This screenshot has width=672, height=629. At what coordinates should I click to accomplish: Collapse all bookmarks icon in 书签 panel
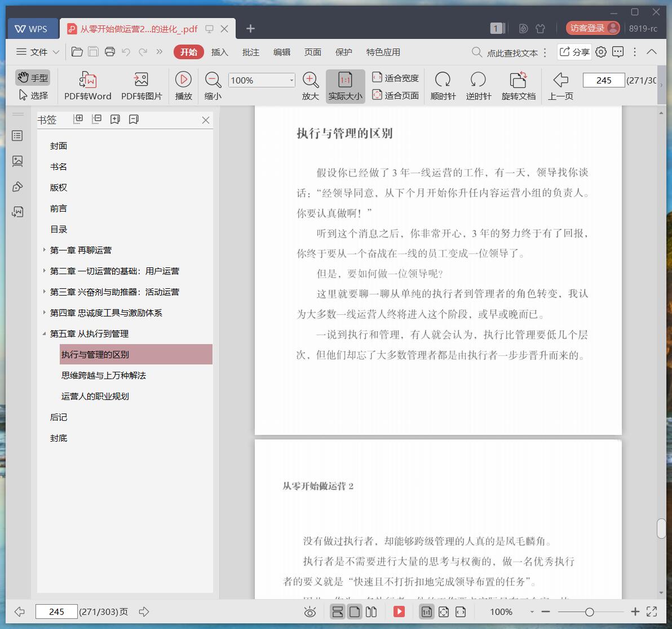click(x=96, y=119)
